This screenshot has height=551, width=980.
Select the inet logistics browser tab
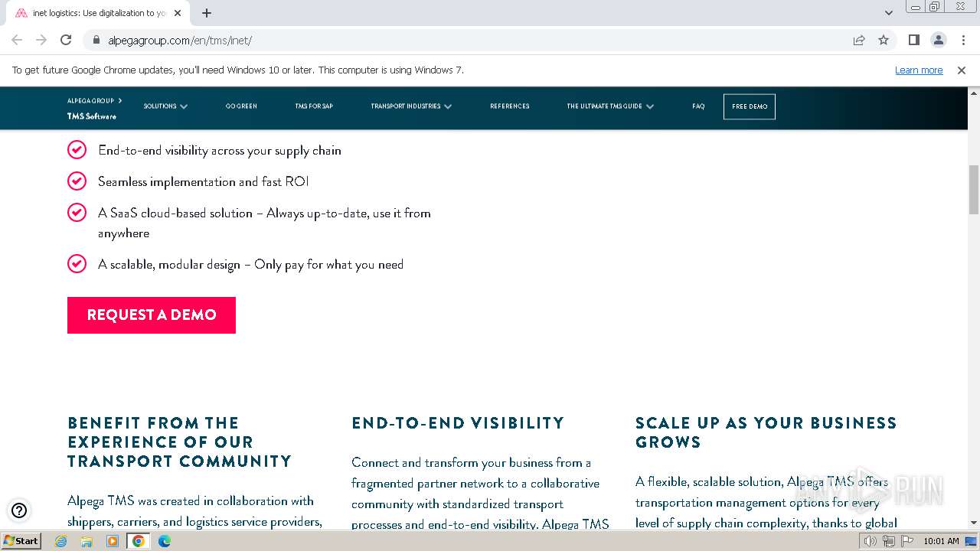[x=100, y=13]
